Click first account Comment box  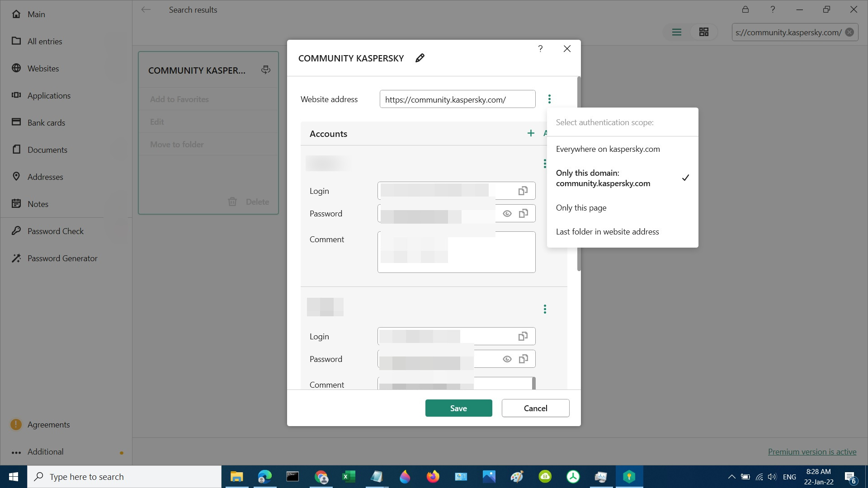coord(457,252)
